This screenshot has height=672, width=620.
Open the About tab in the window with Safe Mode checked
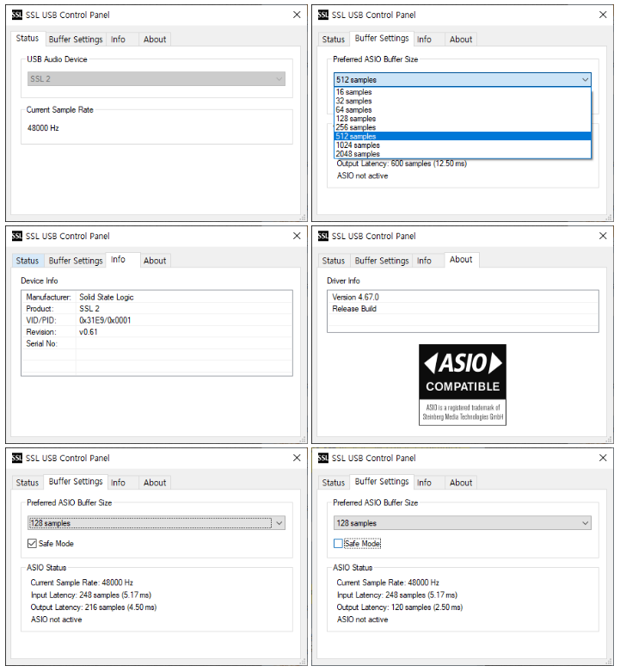click(x=155, y=483)
